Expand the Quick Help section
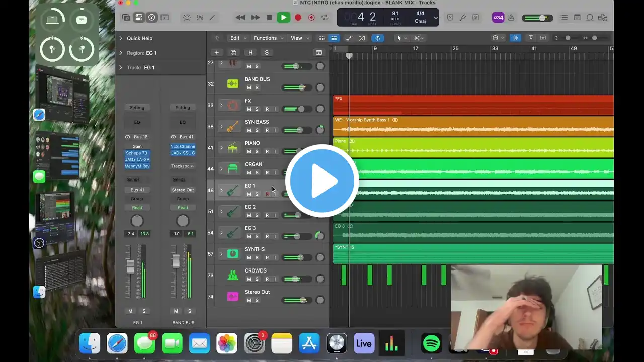 click(120, 38)
